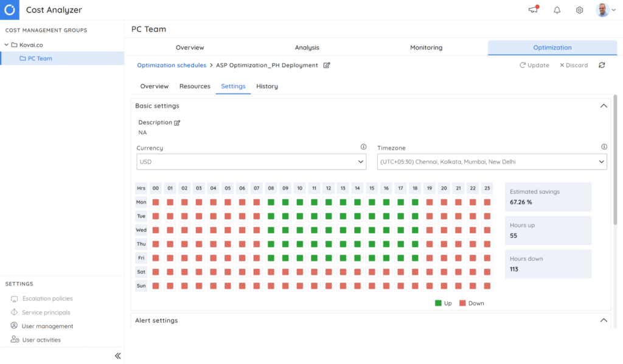This screenshot has height=364, width=623.
Task: Toggle Sunday's 00 hour cell on
Action: click(156, 285)
